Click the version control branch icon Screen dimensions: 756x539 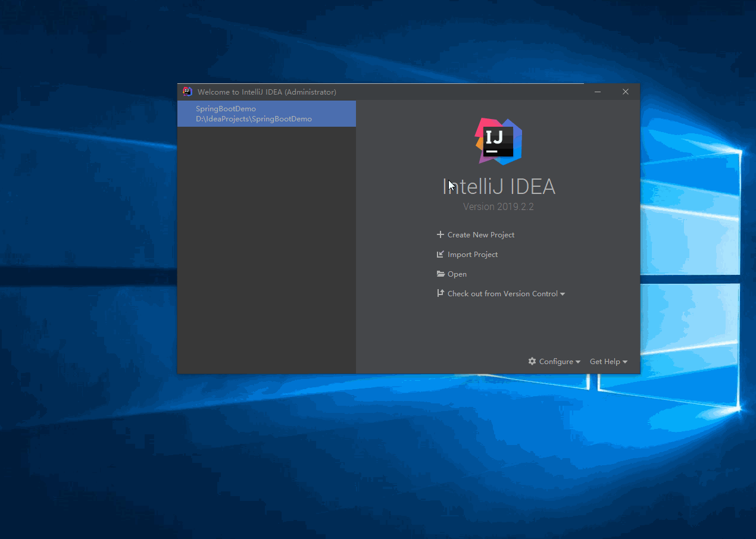click(x=441, y=293)
